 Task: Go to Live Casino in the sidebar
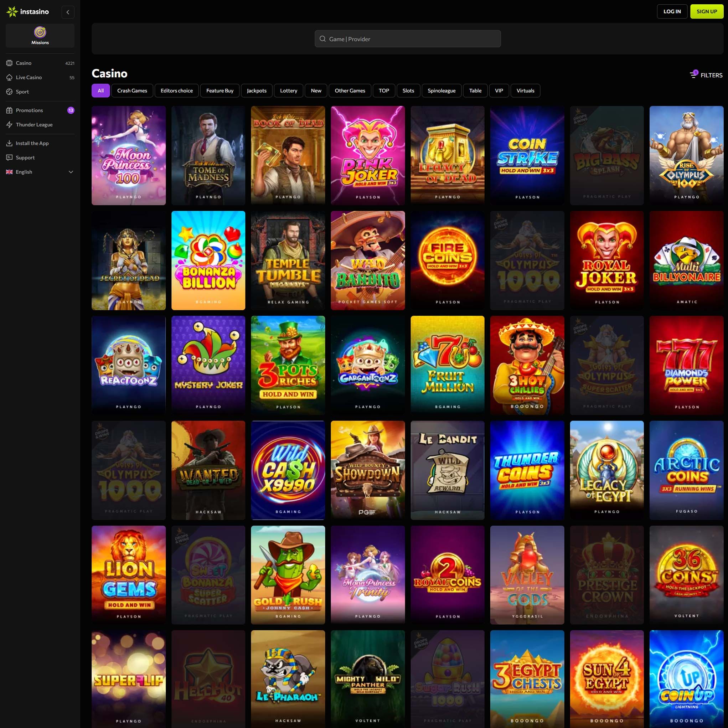click(x=40, y=77)
